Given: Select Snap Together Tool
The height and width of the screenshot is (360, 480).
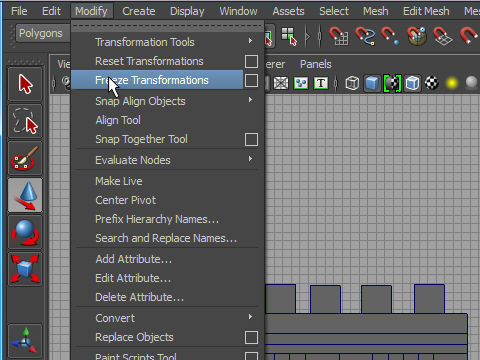Looking at the screenshot, I should (141, 139).
